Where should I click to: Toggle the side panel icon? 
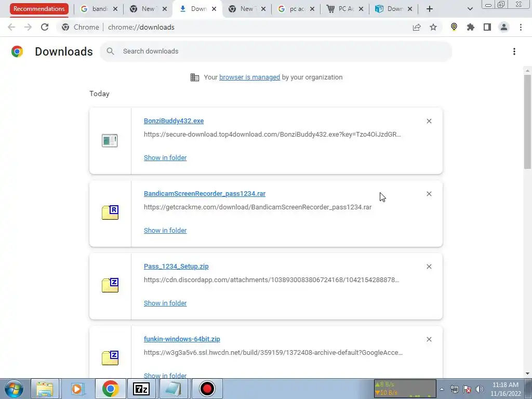487,27
